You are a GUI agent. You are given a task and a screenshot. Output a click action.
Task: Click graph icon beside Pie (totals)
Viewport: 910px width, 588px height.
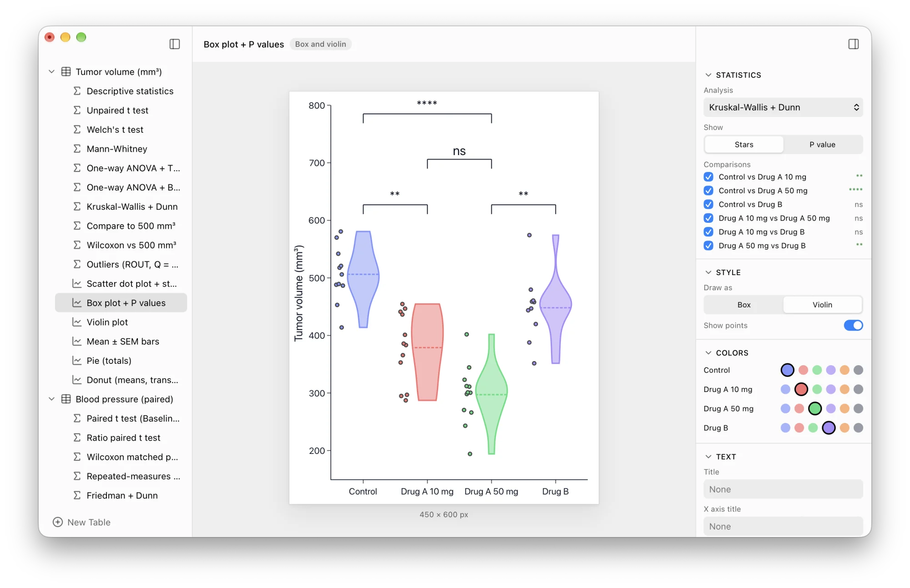click(77, 361)
